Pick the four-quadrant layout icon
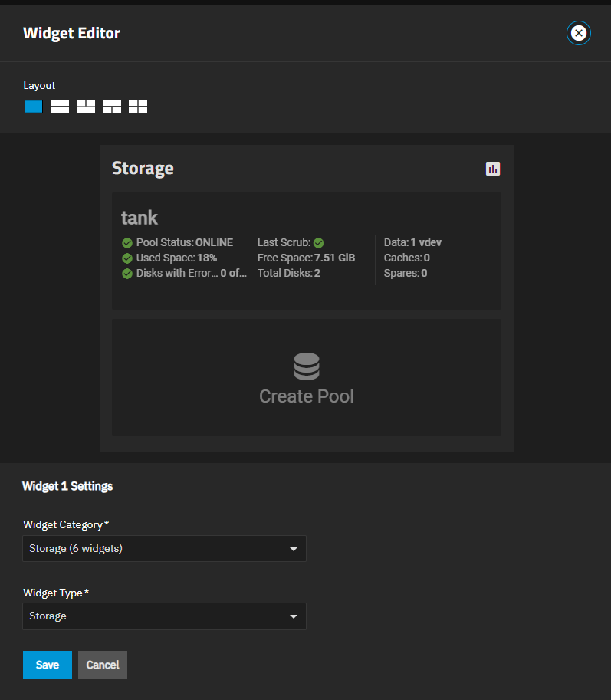 138,107
